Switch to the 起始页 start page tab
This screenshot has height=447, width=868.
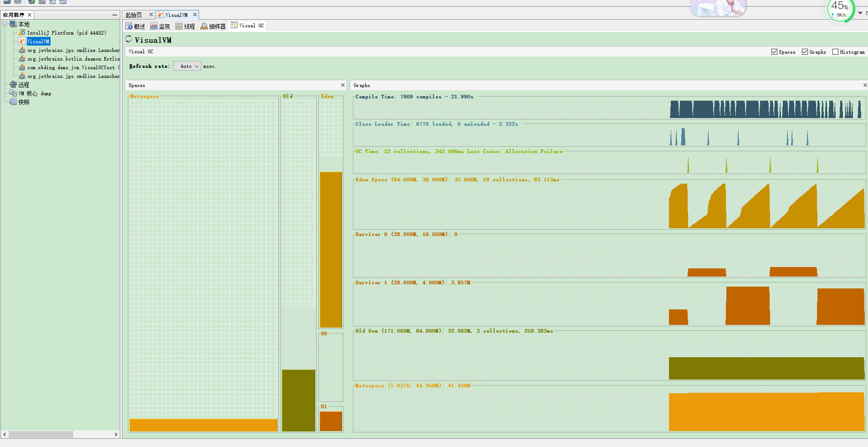134,15
